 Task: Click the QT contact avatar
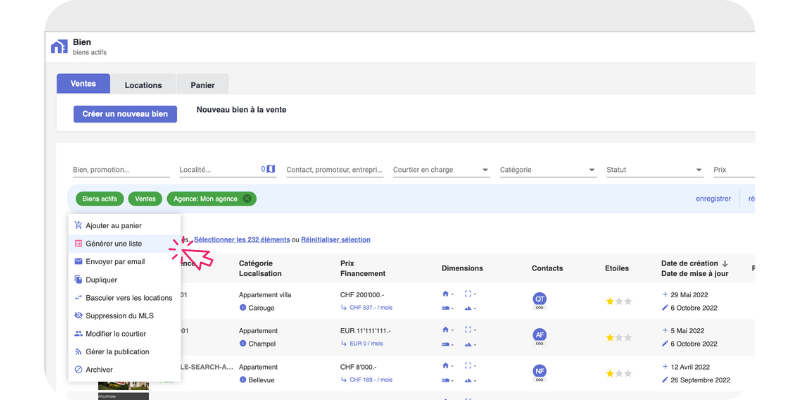[540, 299]
